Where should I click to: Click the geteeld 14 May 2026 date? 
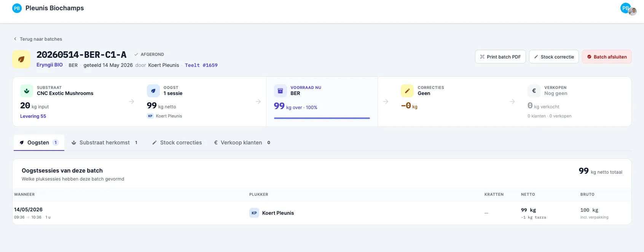pyautogui.click(x=108, y=65)
